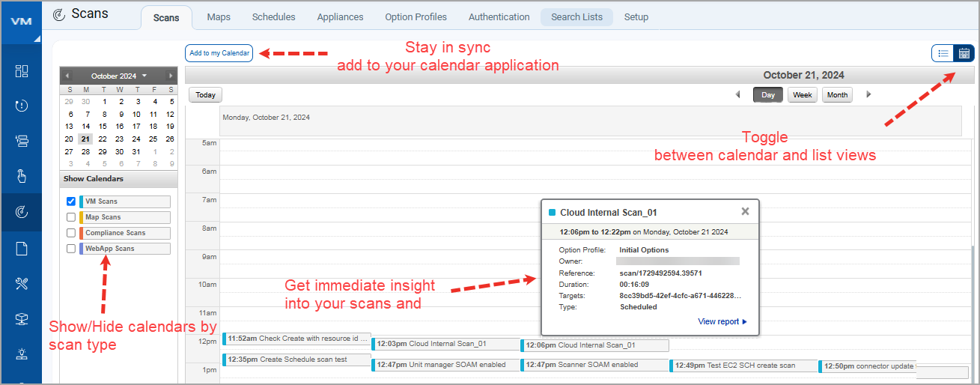Viewport: 980px width, 385px height.
Task: Switch to calendar view icon
Action: pos(964,53)
